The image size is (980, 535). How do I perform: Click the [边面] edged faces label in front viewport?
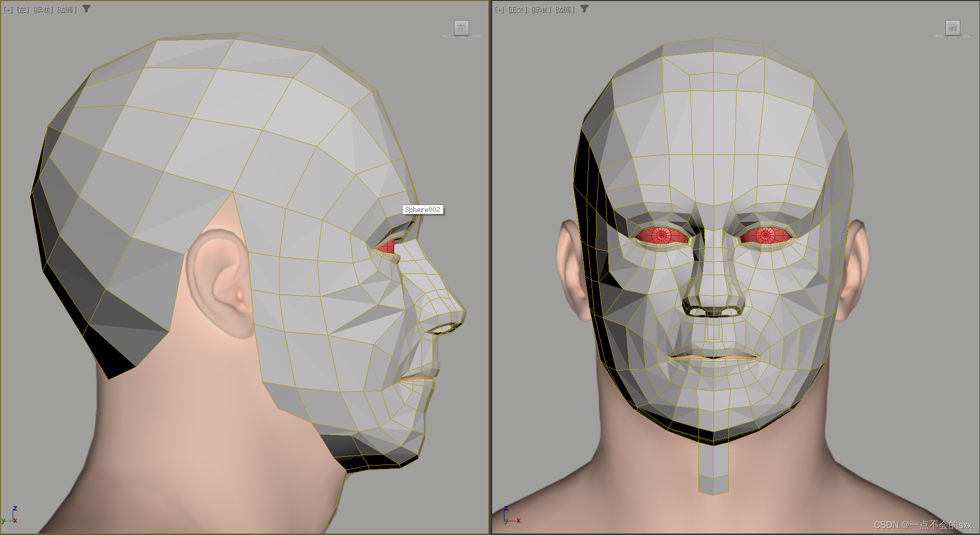pyautogui.click(x=565, y=9)
